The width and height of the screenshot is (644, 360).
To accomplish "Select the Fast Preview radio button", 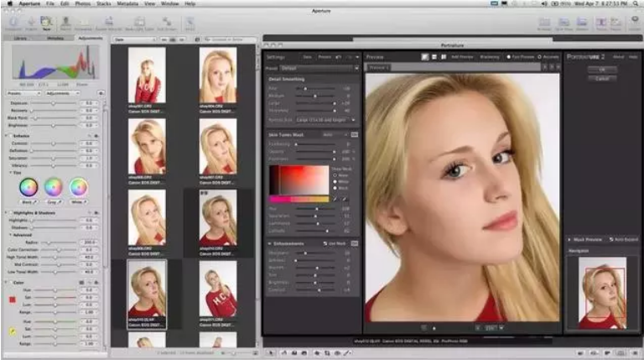I will click(x=508, y=57).
